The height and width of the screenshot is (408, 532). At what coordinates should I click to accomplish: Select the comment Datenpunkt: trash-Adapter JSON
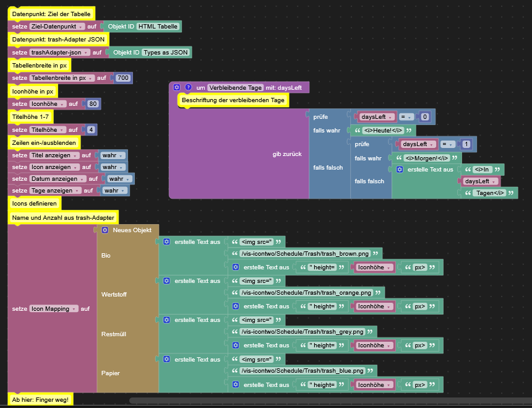(58, 40)
